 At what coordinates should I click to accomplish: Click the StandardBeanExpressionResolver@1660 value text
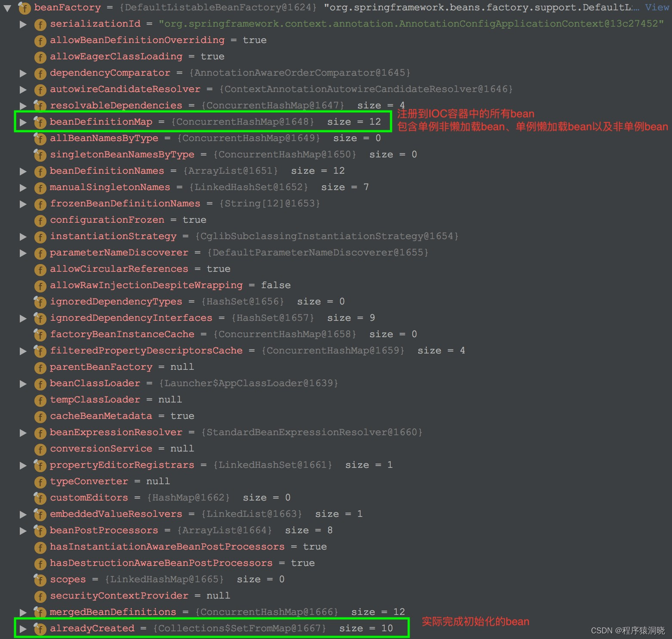pos(312,432)
